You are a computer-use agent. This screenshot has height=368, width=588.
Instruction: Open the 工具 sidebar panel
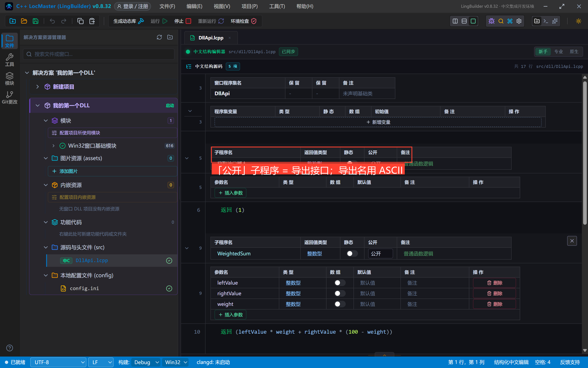pos(9,60)
